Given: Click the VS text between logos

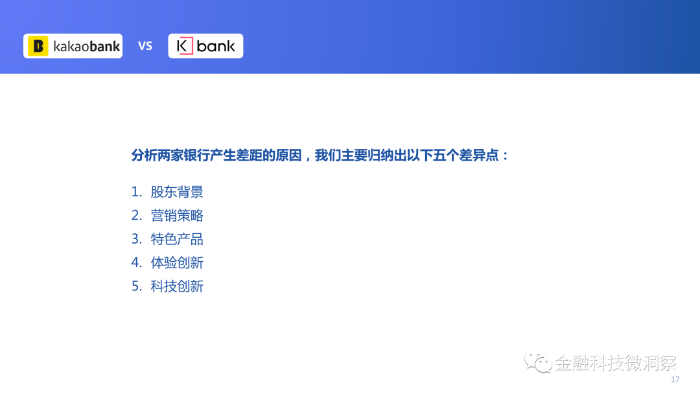Looking at the screenshot, I should 145,46.
